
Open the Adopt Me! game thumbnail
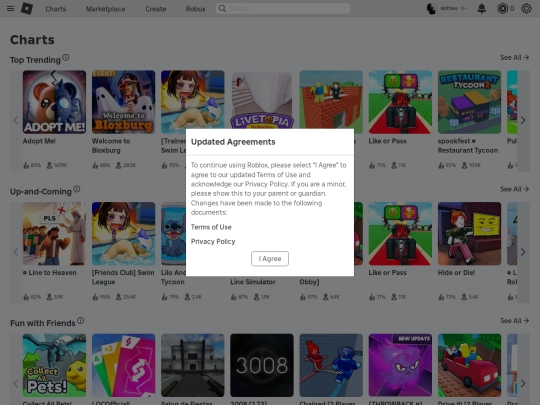pos(54,102)
